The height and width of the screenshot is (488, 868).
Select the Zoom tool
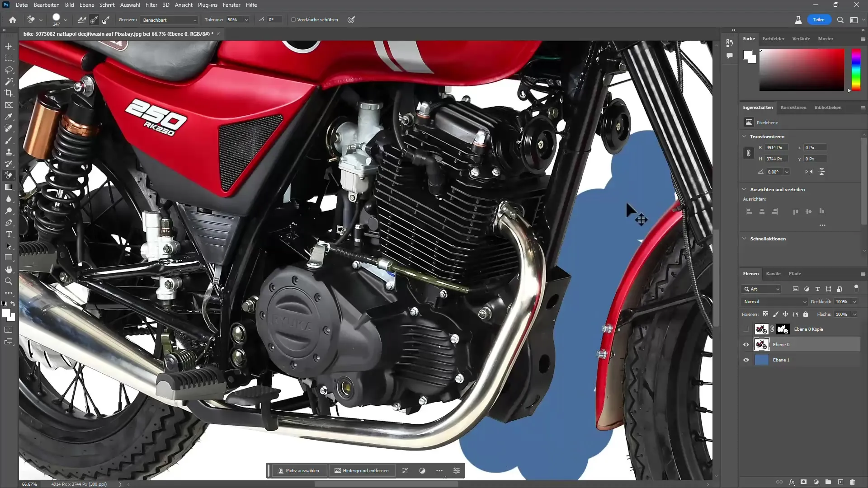(9, 281)
